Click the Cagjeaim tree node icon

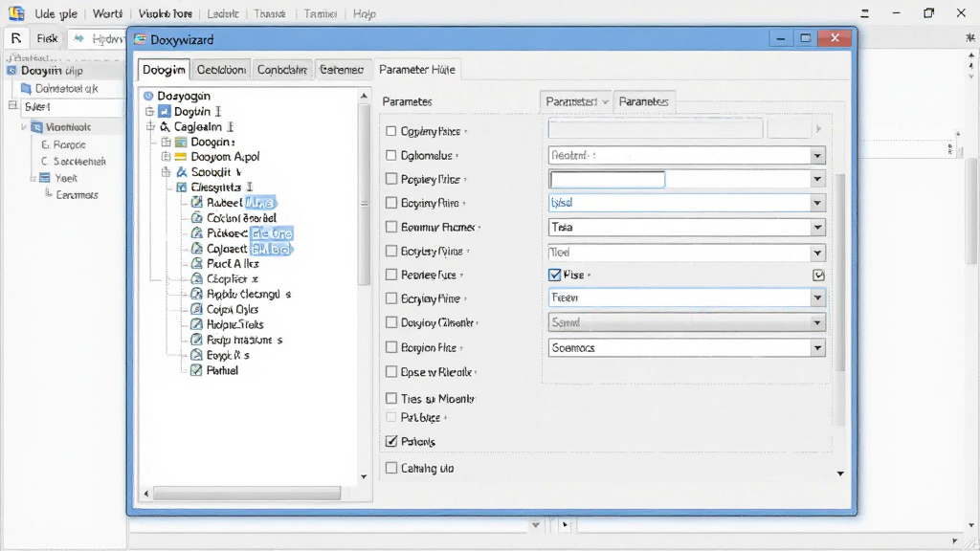coord(165,127)
